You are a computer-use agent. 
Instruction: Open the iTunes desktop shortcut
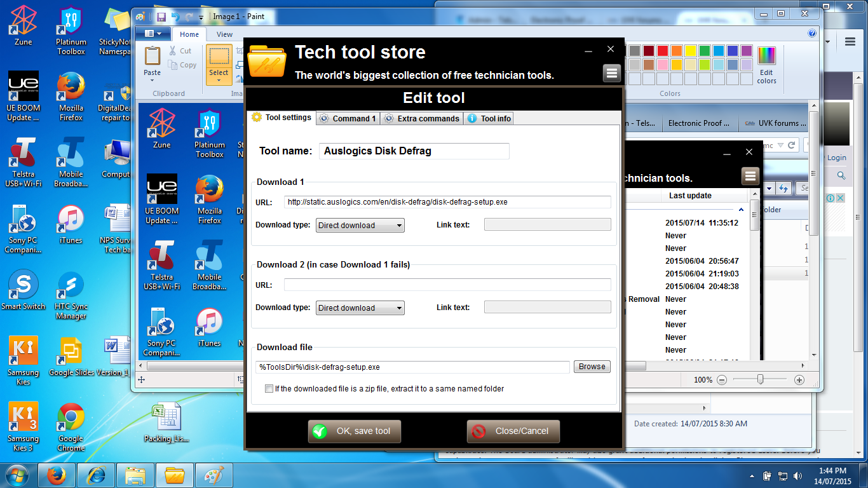(x=71, y=224)
